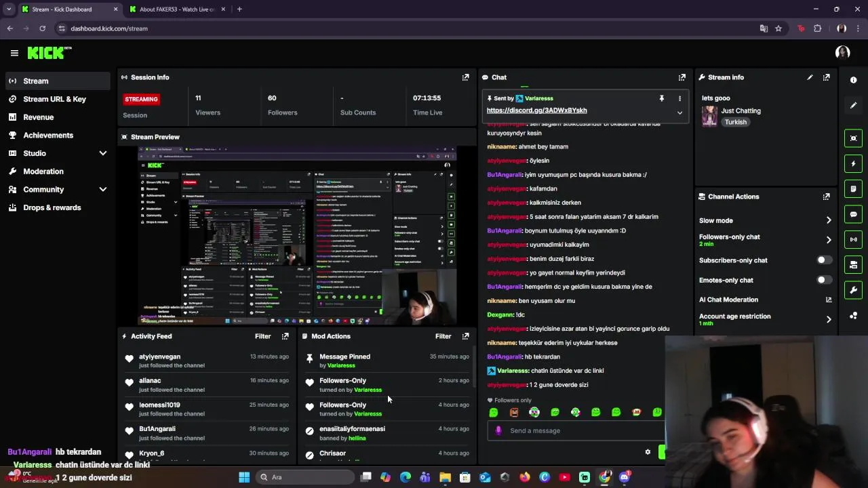The image size is (868, 488).
Task: Open the Stream section in the sidebar
Action: [x=57, y=81]
